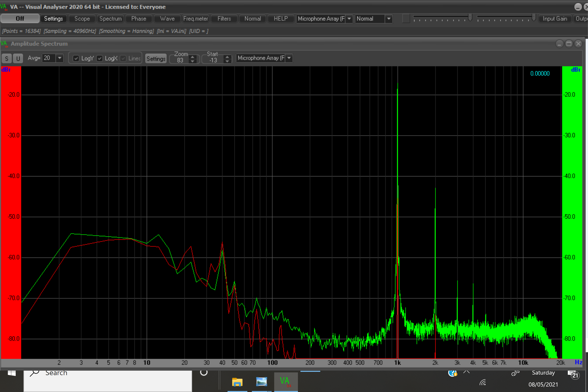The image size is (588, 392).
Task: Maximize the Amplitude Spectrum window
Action: click(x=569, y=44)
